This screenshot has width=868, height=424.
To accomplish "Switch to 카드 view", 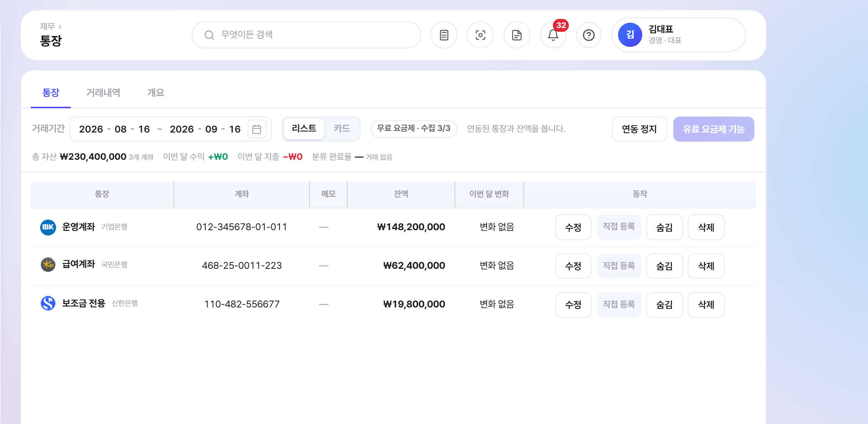I will (342, 129).
